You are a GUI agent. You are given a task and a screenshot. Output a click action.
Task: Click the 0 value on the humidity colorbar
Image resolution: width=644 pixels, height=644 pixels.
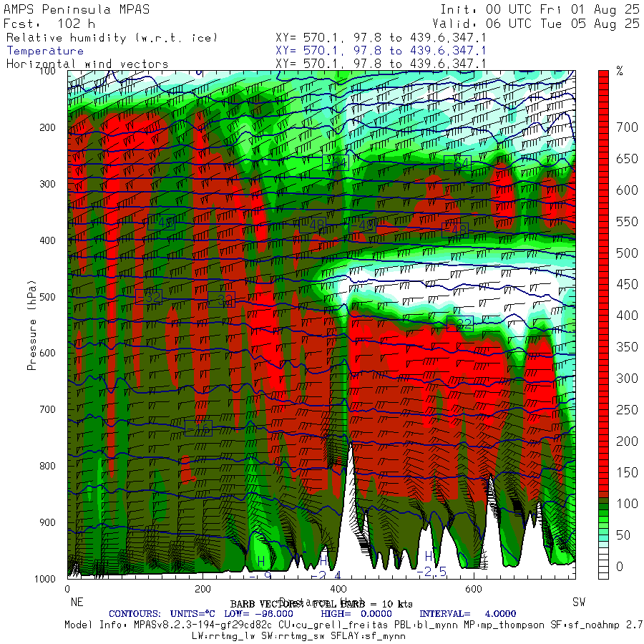pyautogui.click(x=620, y=567)
